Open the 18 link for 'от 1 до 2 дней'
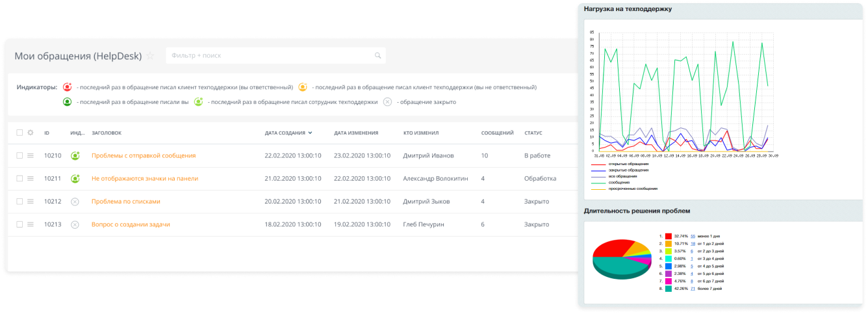The image size is (868, 314). click(693, 244)
